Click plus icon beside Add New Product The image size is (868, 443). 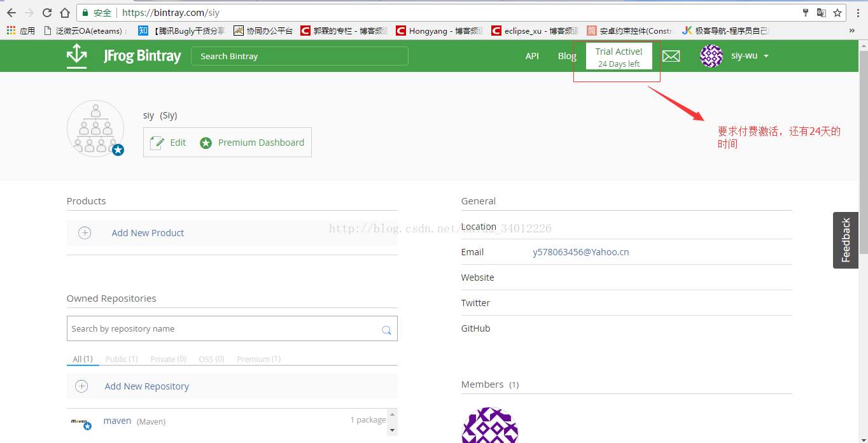(x=85, y=233)
